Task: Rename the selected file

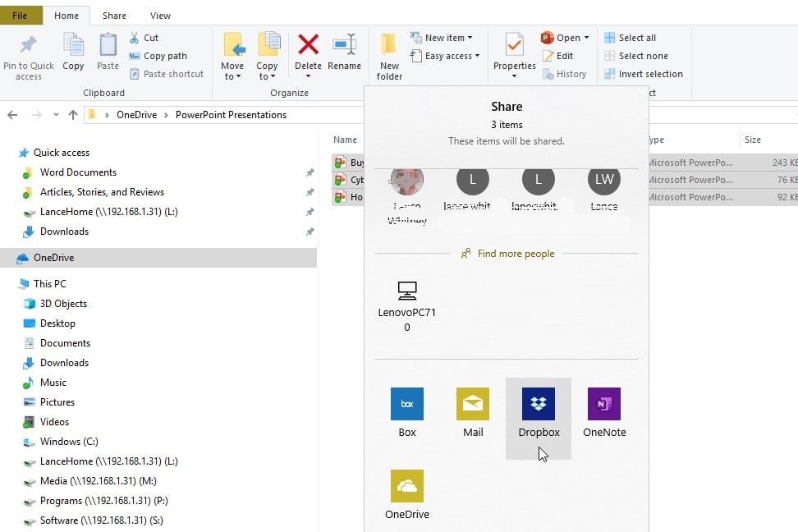Action: point(345,52)
